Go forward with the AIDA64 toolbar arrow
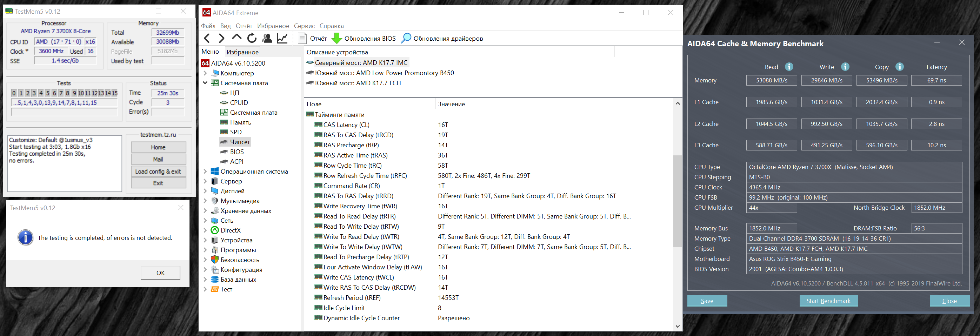 221,38
